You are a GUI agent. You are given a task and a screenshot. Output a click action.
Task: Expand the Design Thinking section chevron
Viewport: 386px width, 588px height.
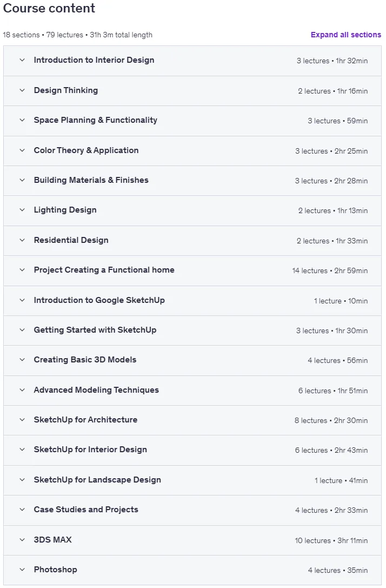(22, 90)
